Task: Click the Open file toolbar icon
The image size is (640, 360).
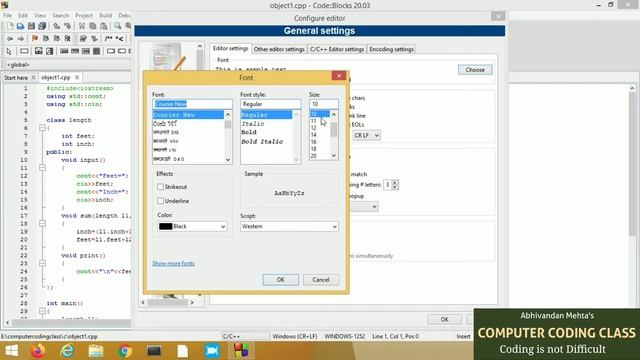Action: (20, 26)
